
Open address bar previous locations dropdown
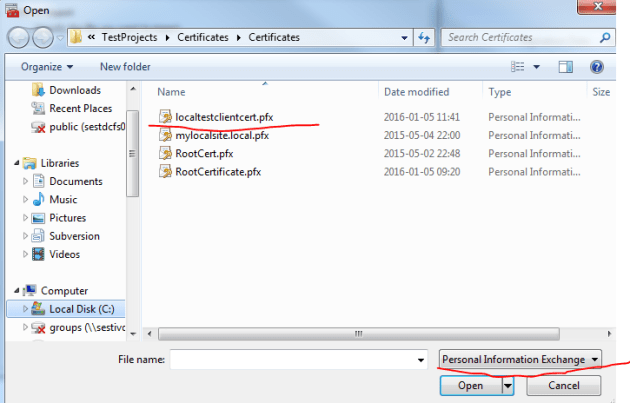click(404, 38)
